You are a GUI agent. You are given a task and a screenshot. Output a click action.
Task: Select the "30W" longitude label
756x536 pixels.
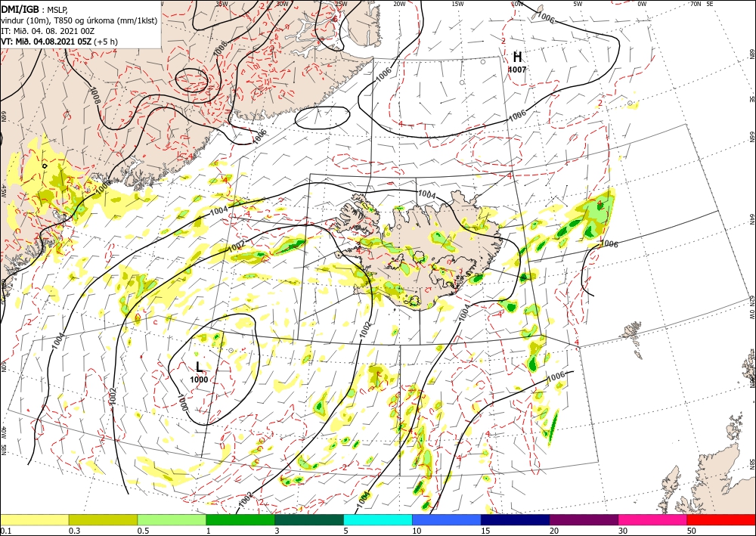[x=282, y=3]
